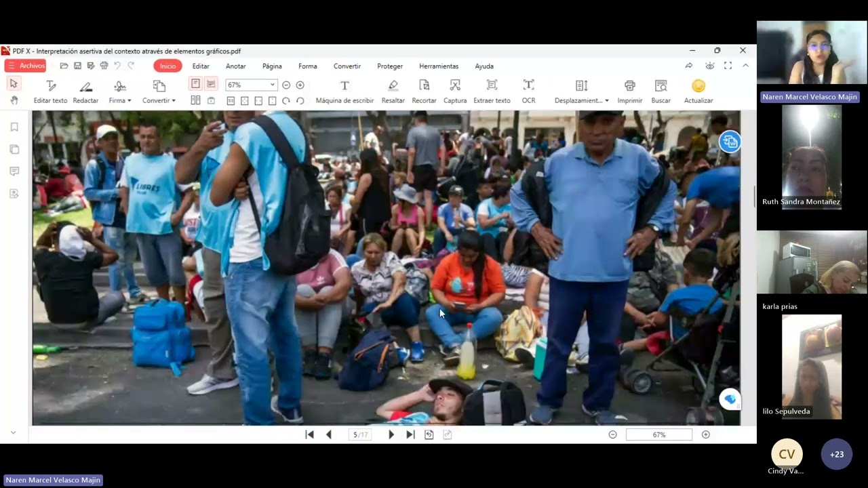Expand the sidebar bottom chevron

point(13,432)
